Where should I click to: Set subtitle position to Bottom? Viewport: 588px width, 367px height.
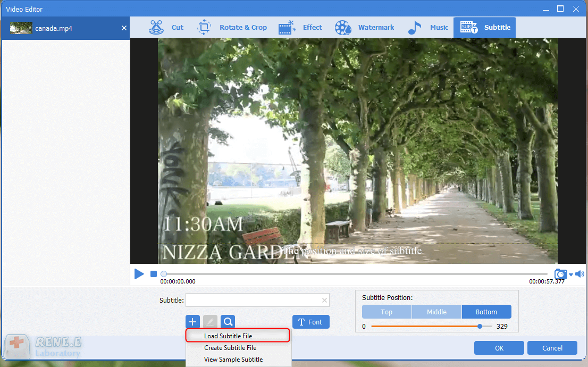486,312
